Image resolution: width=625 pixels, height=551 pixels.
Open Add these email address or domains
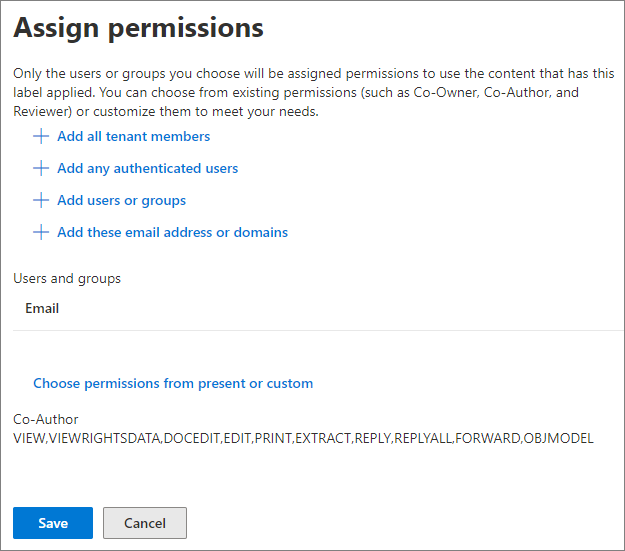pyautogui.click(x=172, y=232)
